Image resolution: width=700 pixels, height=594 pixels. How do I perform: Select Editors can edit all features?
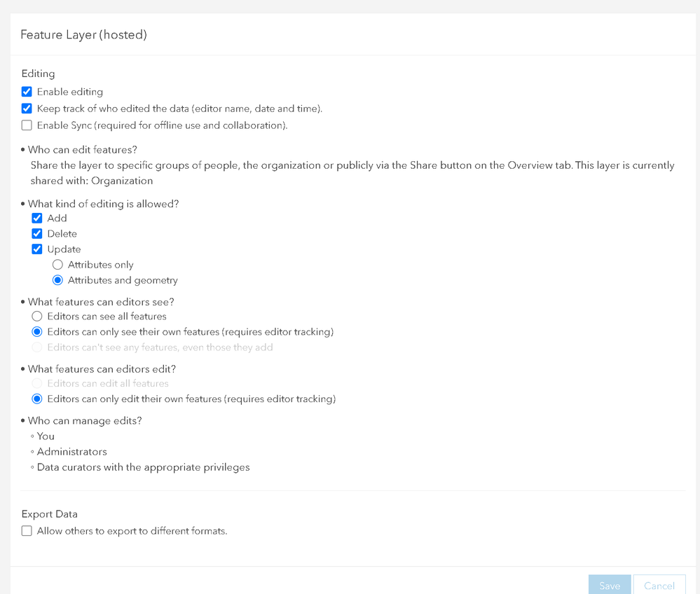coord(37,384)
